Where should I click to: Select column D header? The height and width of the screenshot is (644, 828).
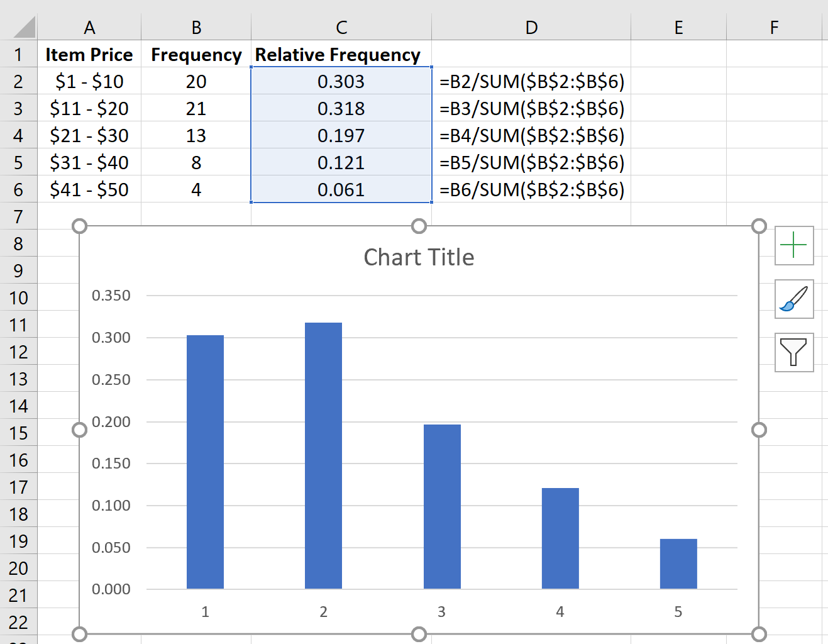[531, 28]
